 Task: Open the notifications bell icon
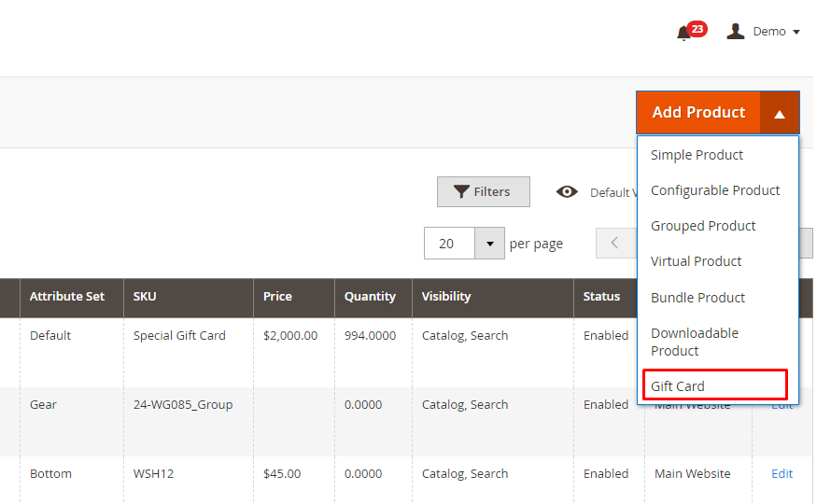684,33
